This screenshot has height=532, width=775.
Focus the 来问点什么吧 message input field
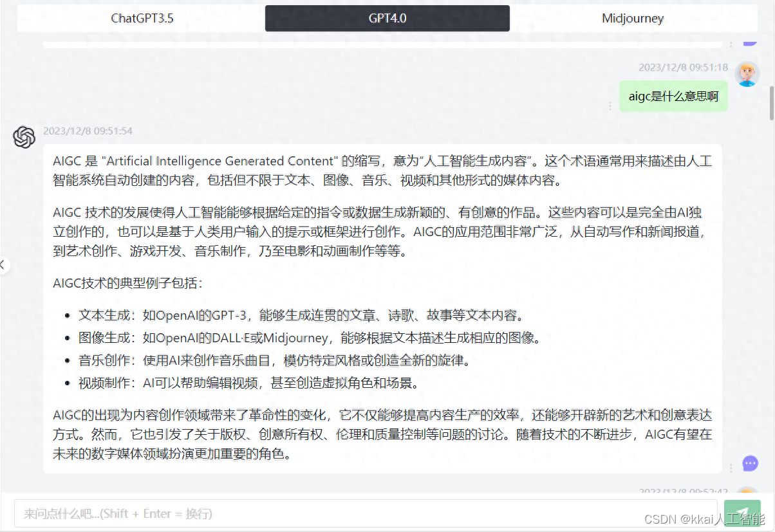click(x=366, y=513)
